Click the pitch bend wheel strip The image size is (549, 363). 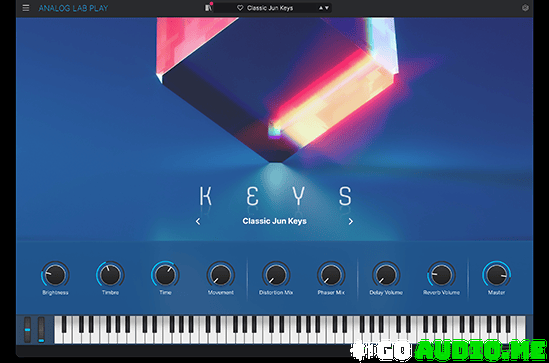point(27,329)
